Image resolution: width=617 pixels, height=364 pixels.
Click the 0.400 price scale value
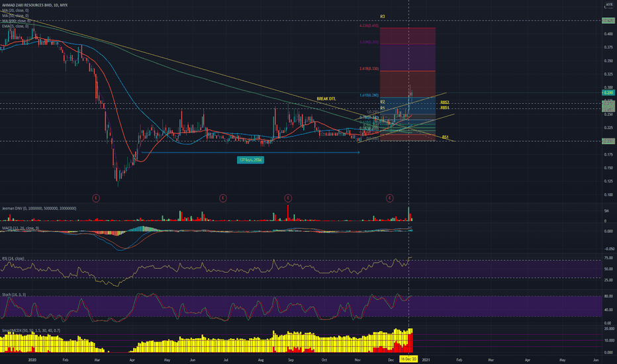(608, 34)
